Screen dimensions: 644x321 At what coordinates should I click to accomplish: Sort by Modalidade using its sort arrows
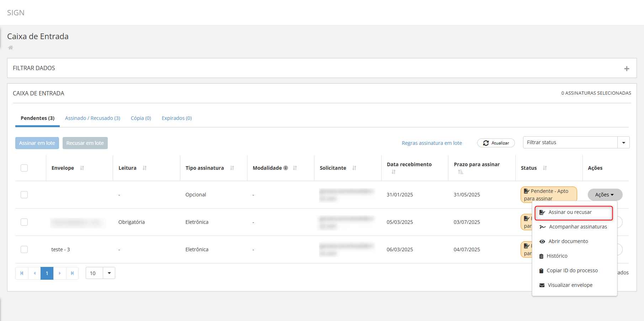[295, 168]
